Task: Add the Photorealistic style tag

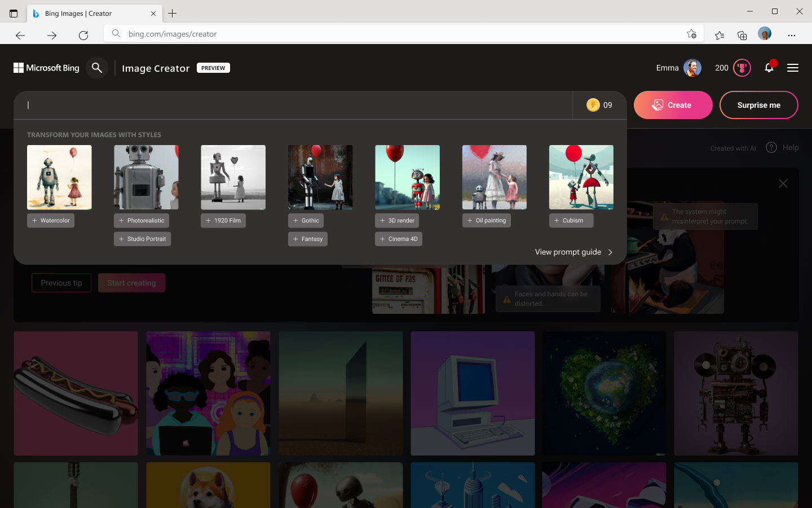Action: point(142,221)
